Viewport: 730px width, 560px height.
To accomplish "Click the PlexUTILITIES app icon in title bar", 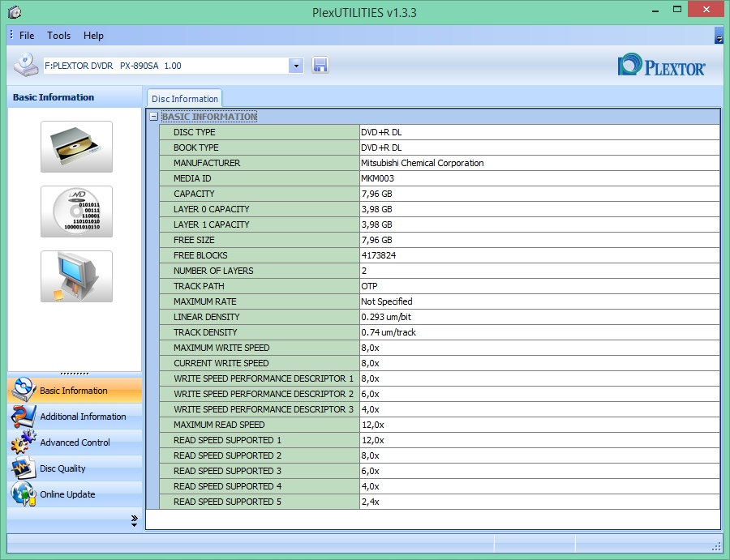I will tap(15, 12).
